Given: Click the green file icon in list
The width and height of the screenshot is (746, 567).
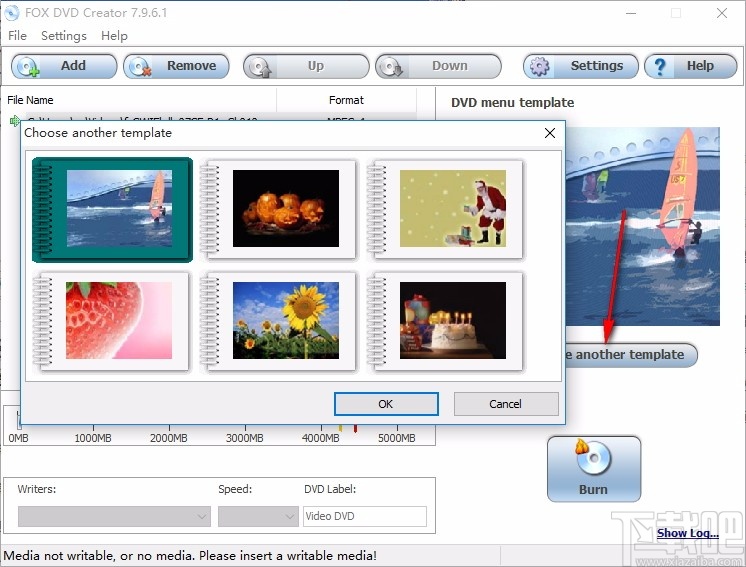Looking at the screenshot, I should point(15,121).
